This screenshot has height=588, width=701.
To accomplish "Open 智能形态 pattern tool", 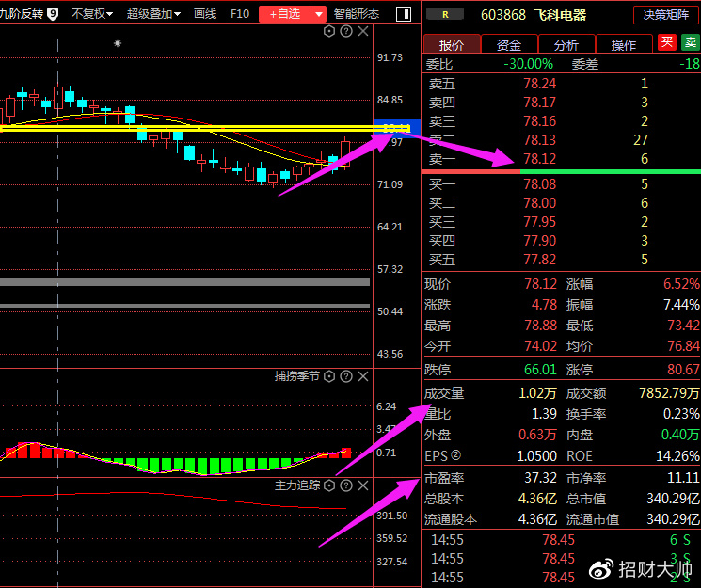I will click(x=357, y=14).
